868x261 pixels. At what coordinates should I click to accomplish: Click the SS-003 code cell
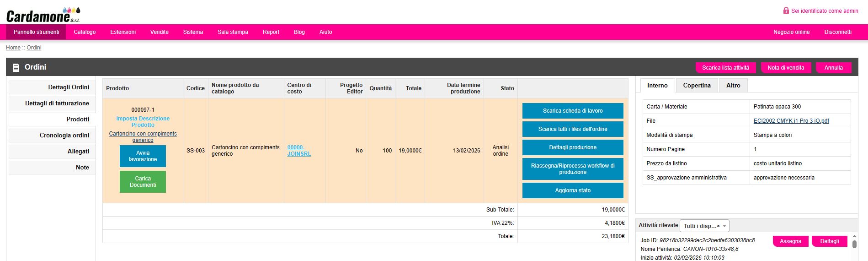(x=196, y=151)
